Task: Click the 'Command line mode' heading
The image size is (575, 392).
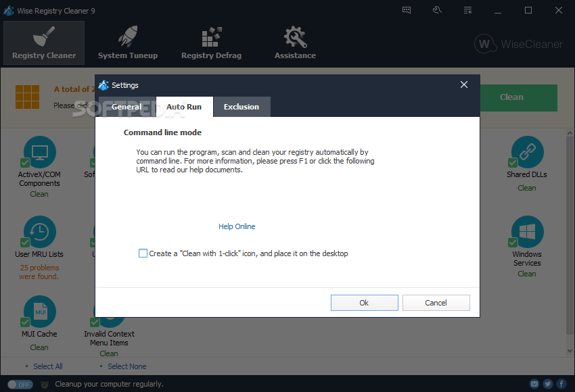Action: pyautogui.click(x=162, y=132)
